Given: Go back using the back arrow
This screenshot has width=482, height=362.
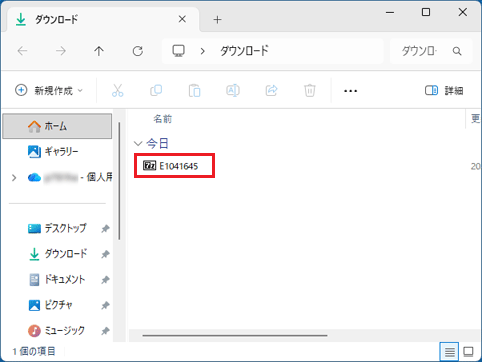Looking at the screenshot, I should [x=22, y=51].
